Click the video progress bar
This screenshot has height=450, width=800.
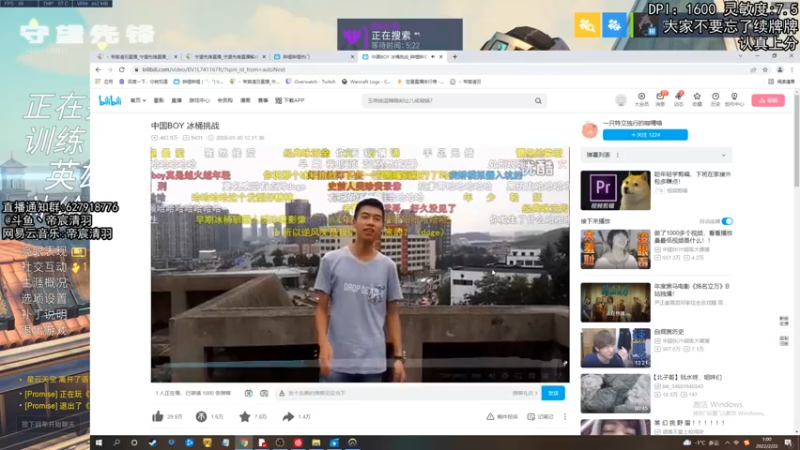click(x=360, y=365)
